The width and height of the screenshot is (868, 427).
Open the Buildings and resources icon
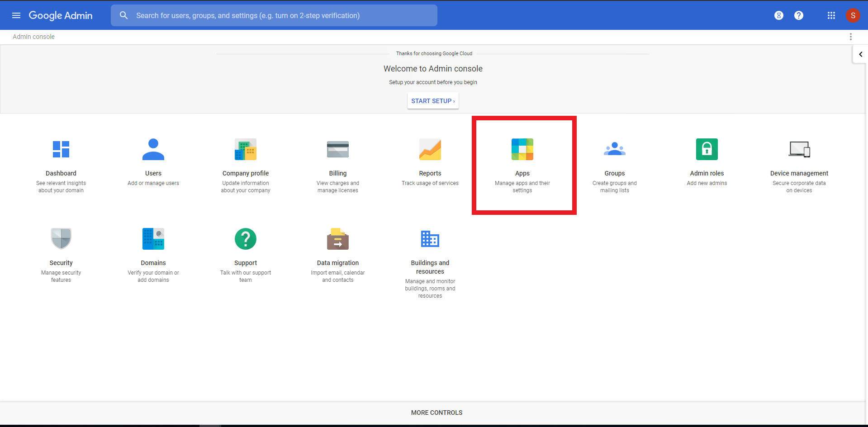[x=430, y=239]
